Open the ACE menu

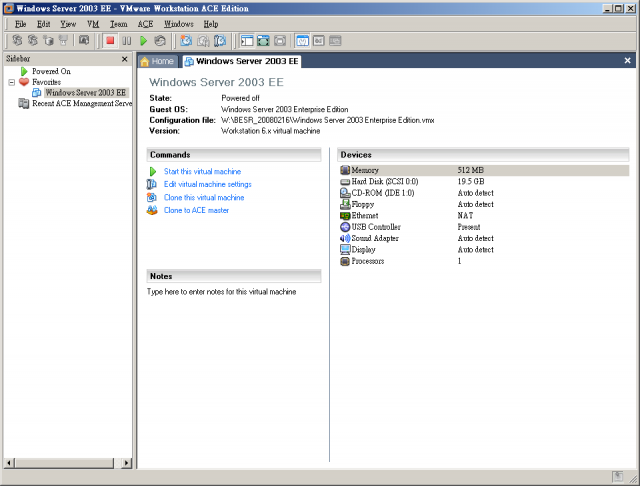tap(145, 24)
